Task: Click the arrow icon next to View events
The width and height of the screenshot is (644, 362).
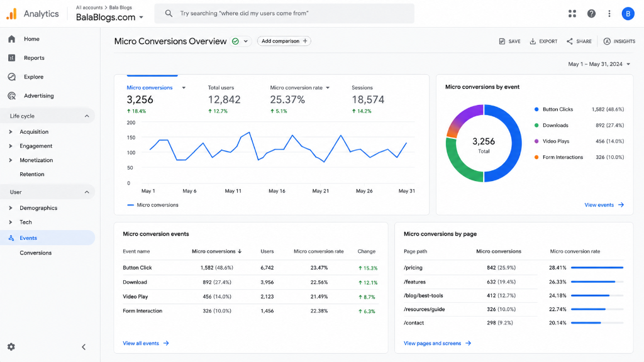Action: (621, 205)
